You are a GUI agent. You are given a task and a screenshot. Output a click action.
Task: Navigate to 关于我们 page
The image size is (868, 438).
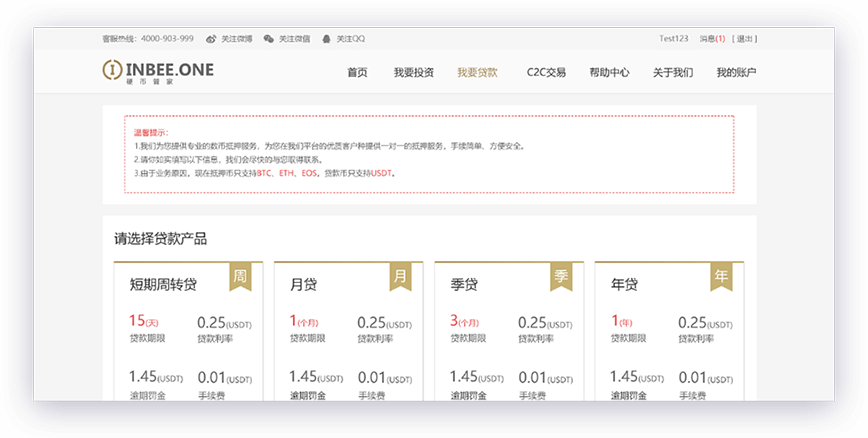coord(672,73)
